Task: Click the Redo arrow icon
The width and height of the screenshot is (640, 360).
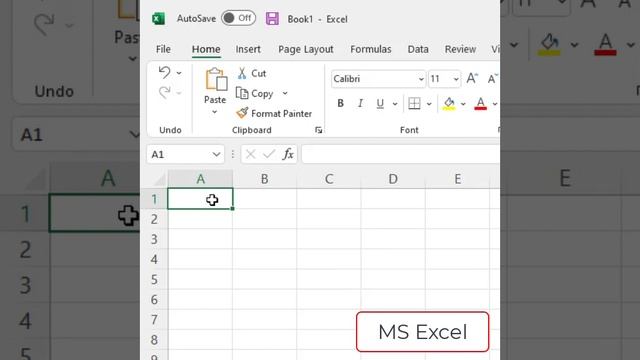Action: tap(164, 93)
